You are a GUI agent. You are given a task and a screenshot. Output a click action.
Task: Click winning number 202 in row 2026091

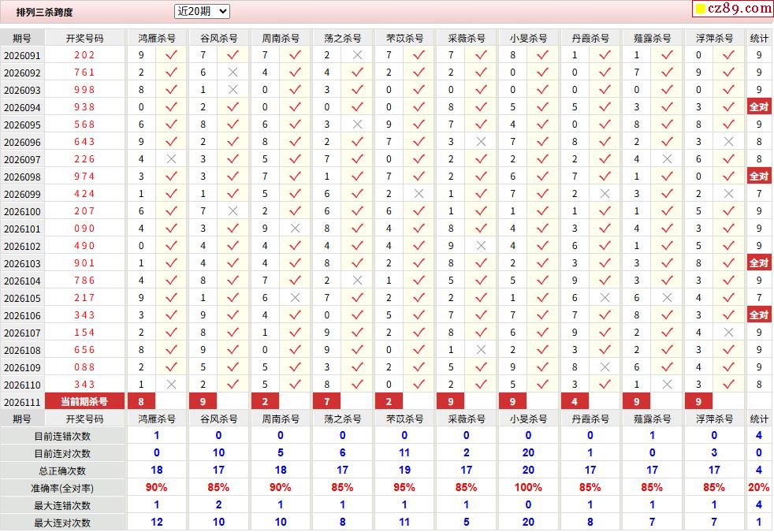[x=84, y=55]
